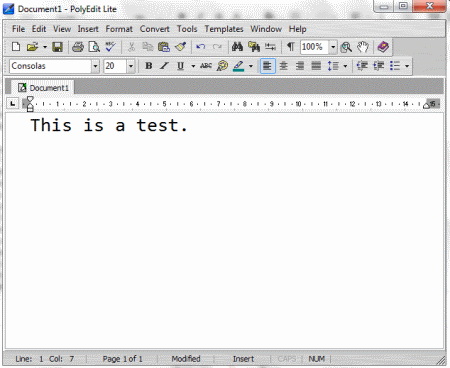Click the spell check icon
Image resolution: width=450 pixels, height=368 pixels.
pos(111,47)
